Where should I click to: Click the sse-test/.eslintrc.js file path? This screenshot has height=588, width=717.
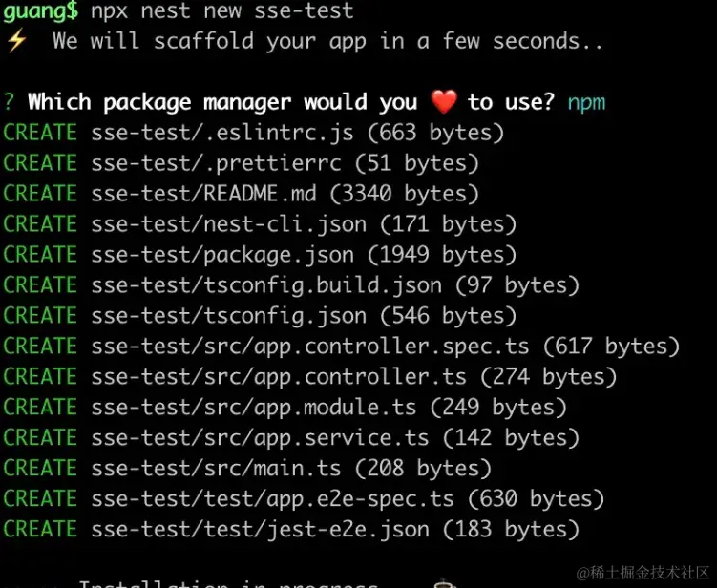click(x=222, y=133)
